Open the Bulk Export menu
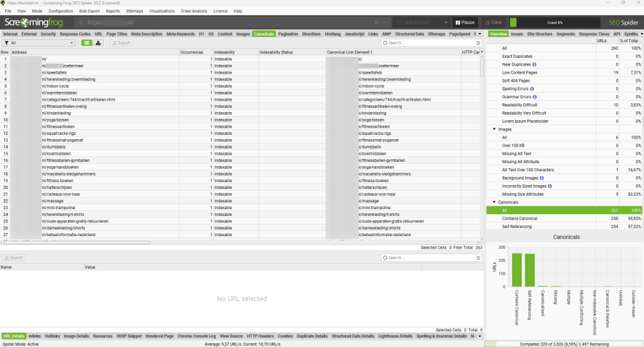Image resolution: width=644 pixels, height=347 pixels. pyautogui.click(x=89, y=11)
